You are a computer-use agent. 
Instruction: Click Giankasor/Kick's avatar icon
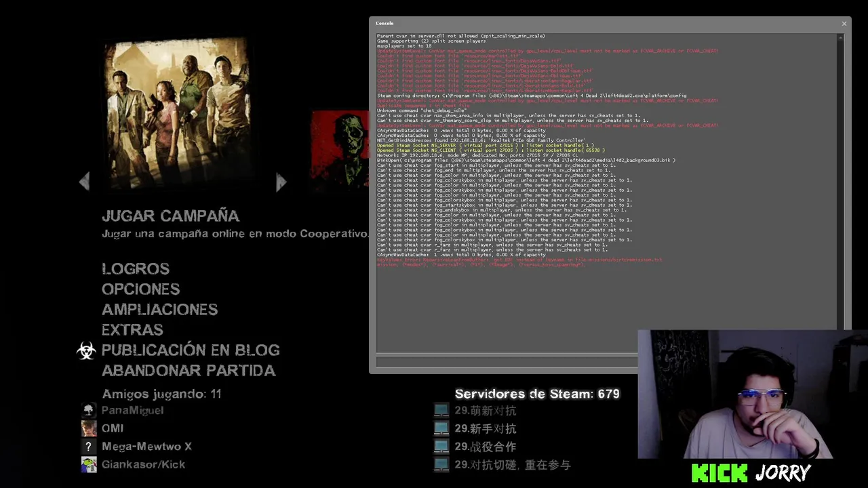tap(89, 465)
